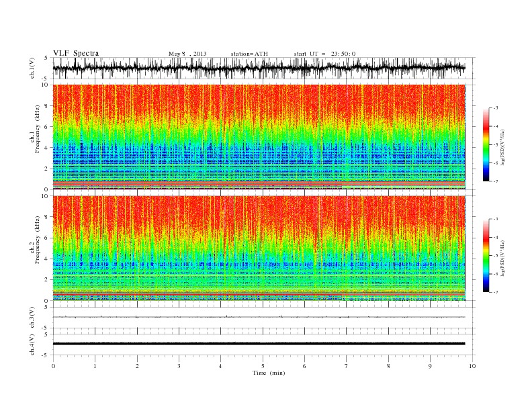Viewport: 532px width, 411px height.
Task: Click the -4 tick on ch.2 color bar
Action: (x=495, y=237)
